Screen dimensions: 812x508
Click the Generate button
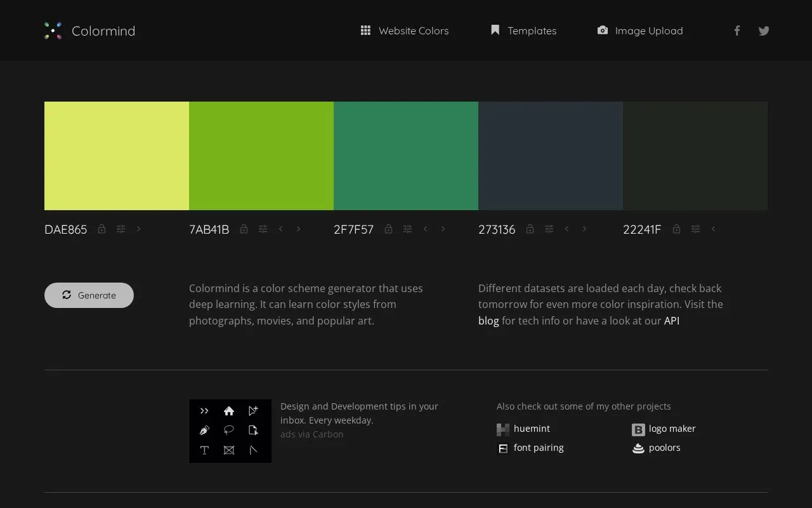[89, 295]
